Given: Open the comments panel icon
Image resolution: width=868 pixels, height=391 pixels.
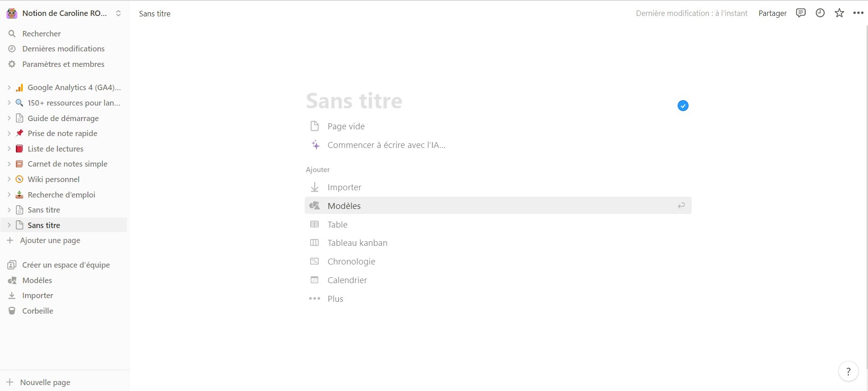Looking at the screenshot, I should 801,13.
